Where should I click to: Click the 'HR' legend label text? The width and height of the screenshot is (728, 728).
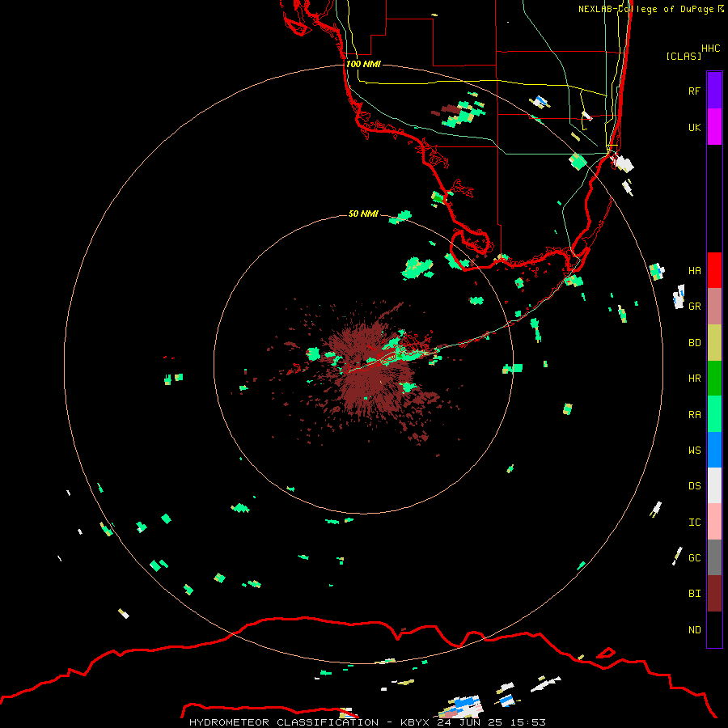pyautogui.click(x=694, y=379)
